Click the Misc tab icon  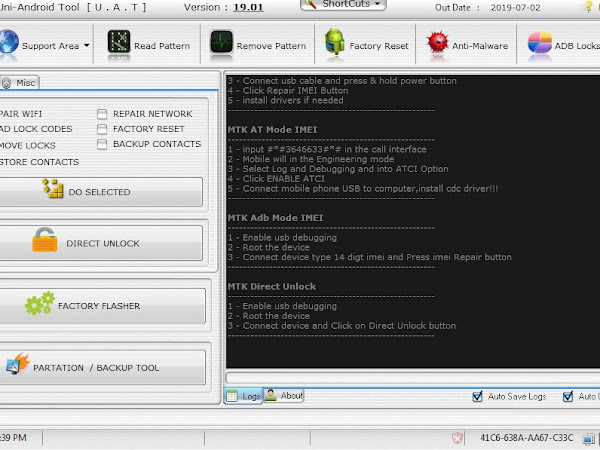(x=7, y=83)
